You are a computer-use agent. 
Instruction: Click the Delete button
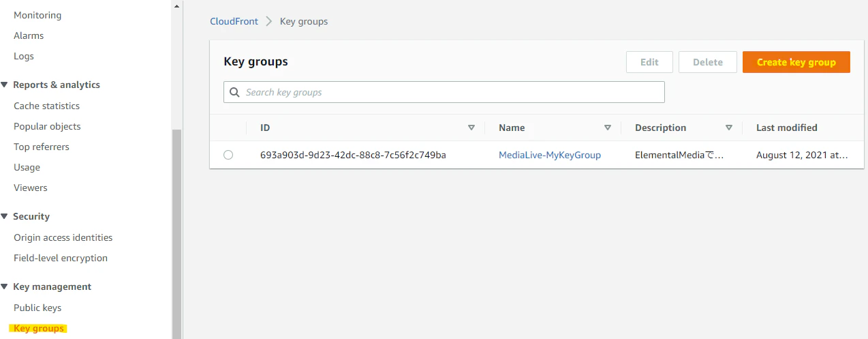(708, 62)
